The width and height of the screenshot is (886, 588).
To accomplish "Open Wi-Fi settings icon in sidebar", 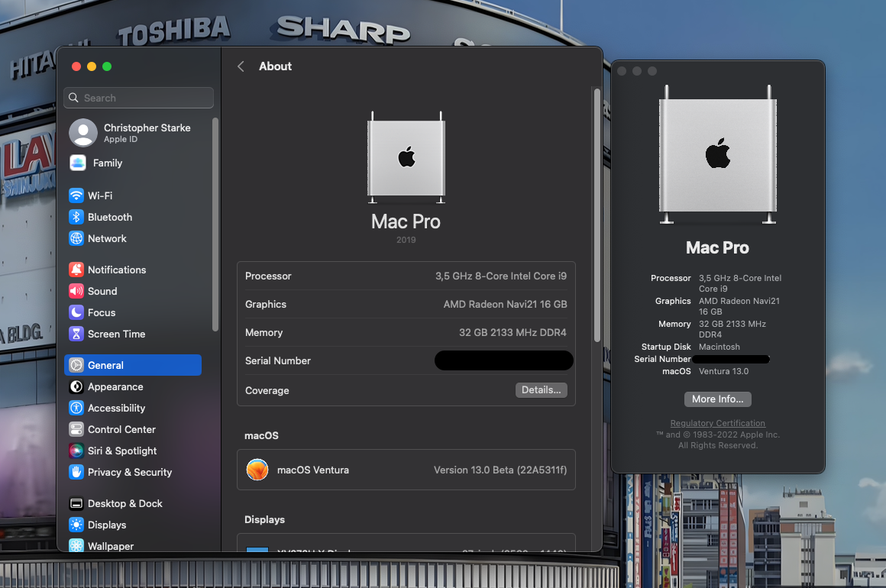I will click(x=76, y=195).
